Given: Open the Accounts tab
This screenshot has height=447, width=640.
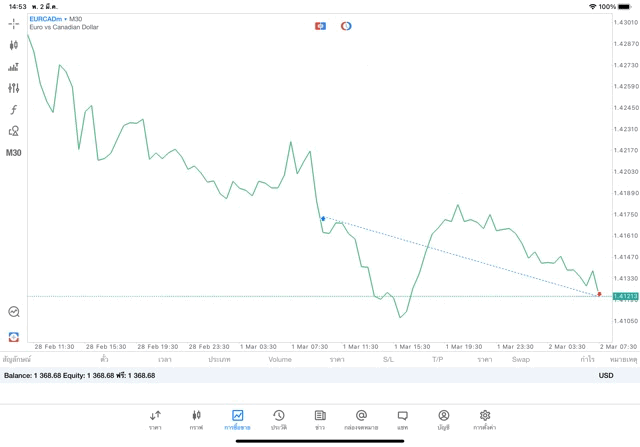Looking at the screenshot, I should [443, 419].
